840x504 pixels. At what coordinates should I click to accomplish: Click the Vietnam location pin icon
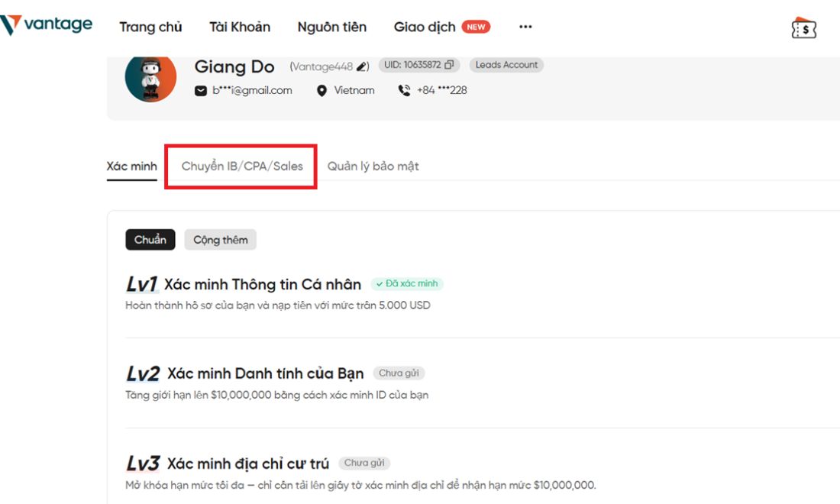click(321, 91)
